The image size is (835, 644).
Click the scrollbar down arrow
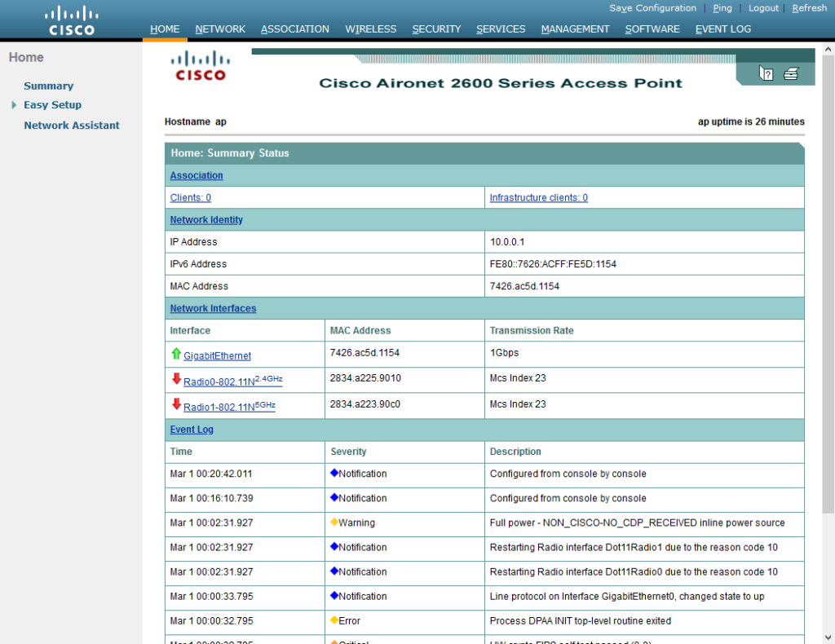828,637
